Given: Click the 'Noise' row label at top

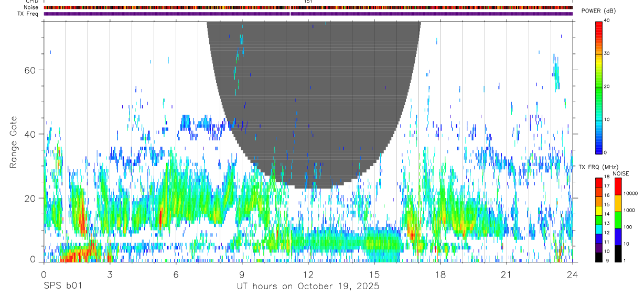Looking at the screenshot, I should coord(31,7).
